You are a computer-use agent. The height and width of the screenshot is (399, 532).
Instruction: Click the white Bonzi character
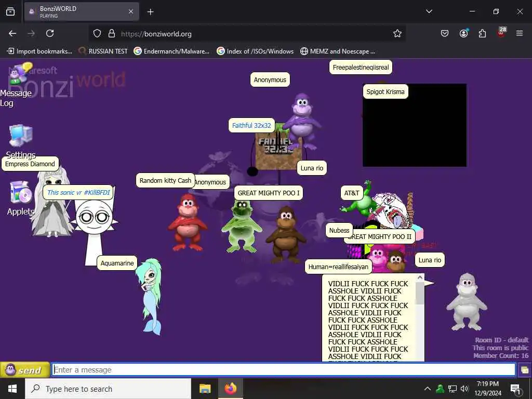point(467,301)
